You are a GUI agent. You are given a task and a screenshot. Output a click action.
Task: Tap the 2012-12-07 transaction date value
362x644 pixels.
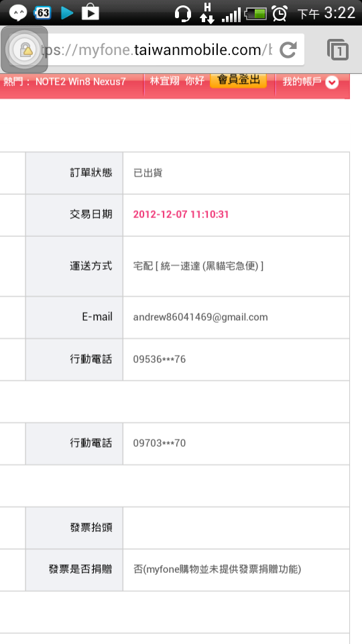click(x=181, y=215)
